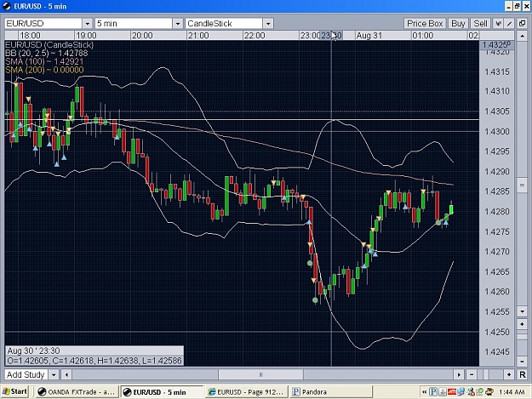
Task: Click the horizontal time scrollbar thumb
Action: point(260,374)
